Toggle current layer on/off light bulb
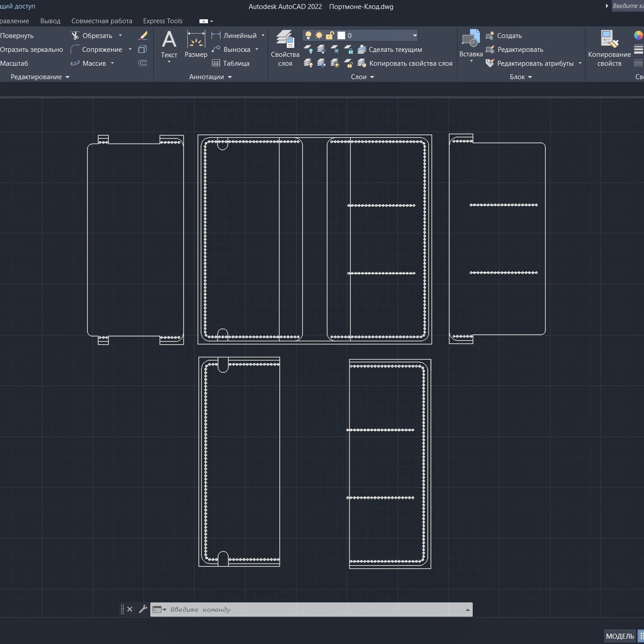The height and width of the screenshot is (644, 644). point(308,35)
